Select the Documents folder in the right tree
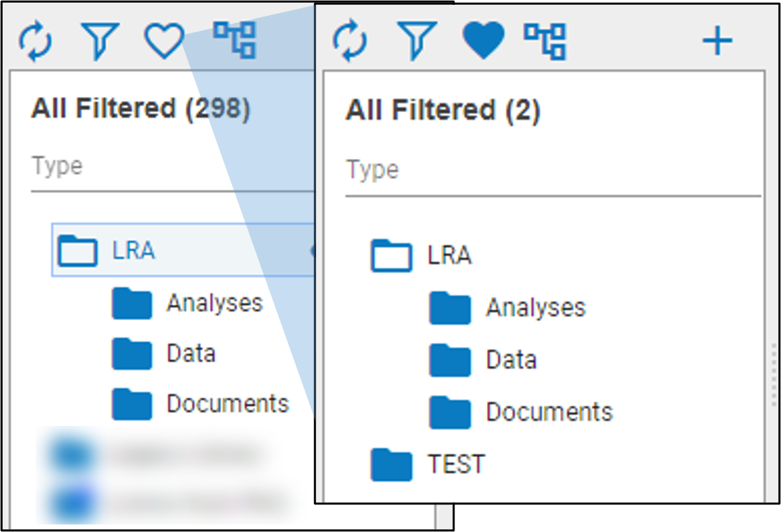The height and width of the screenshot is (532, 781). tap(549, 412)
